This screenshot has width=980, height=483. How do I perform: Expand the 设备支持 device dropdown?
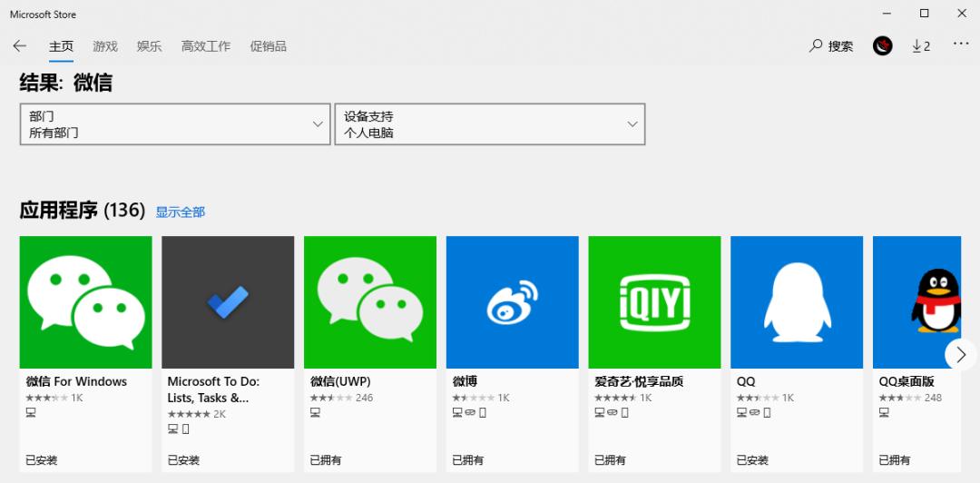click(x=490, y=124)
